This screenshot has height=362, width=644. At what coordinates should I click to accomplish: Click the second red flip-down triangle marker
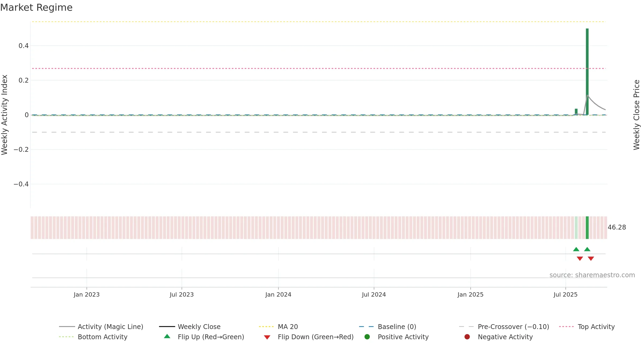pos(591,258)
